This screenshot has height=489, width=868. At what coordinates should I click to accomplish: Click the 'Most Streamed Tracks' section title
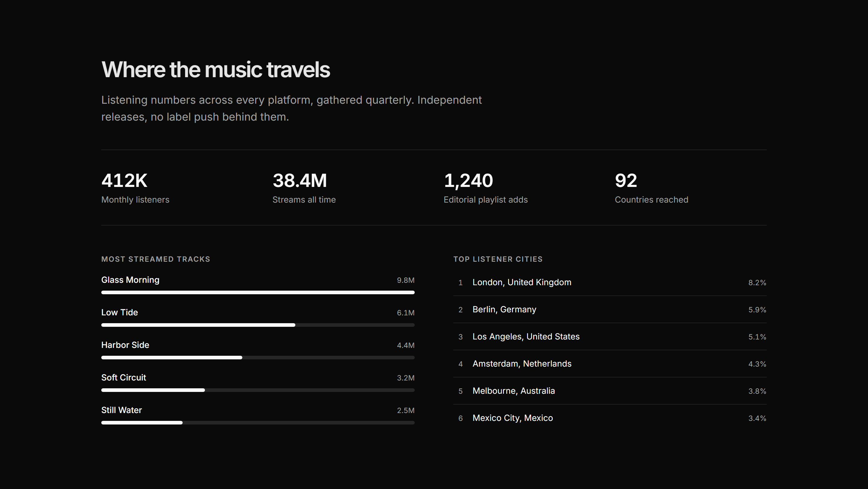156,259
